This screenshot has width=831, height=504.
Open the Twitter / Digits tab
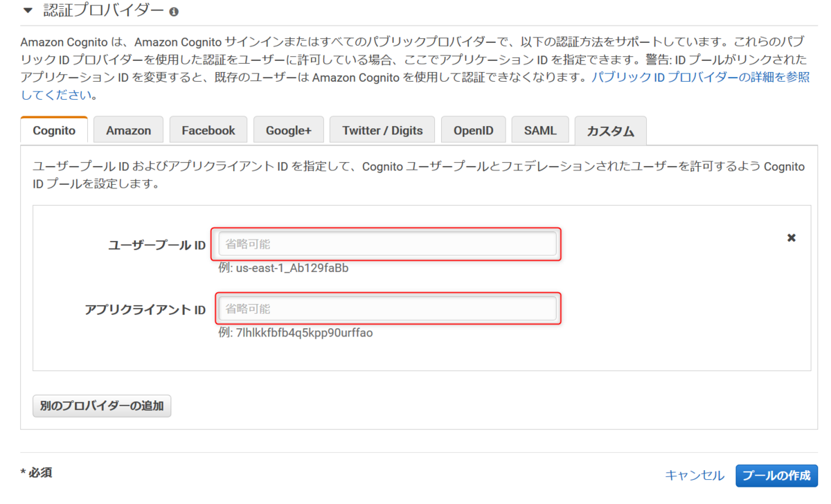pos(382,130)
